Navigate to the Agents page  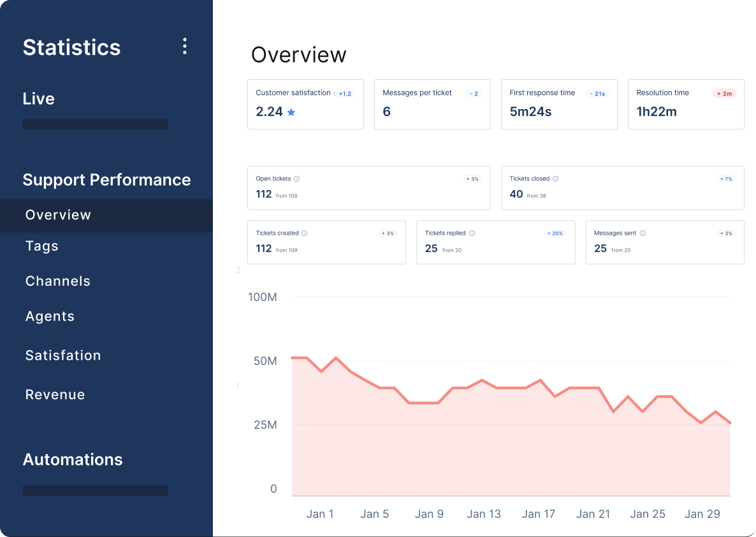tap(50, 316)
